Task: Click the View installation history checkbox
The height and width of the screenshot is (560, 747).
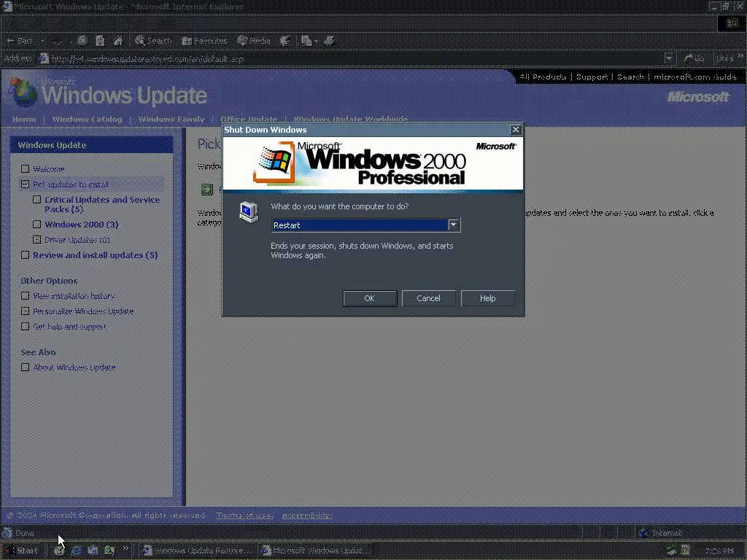Action: [26, 296]
